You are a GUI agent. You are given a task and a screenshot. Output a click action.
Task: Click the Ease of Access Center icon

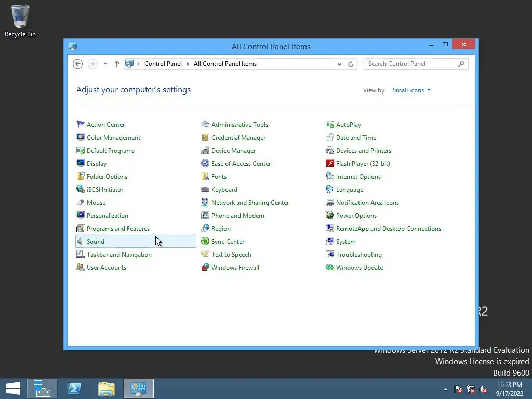click(205, 163)
